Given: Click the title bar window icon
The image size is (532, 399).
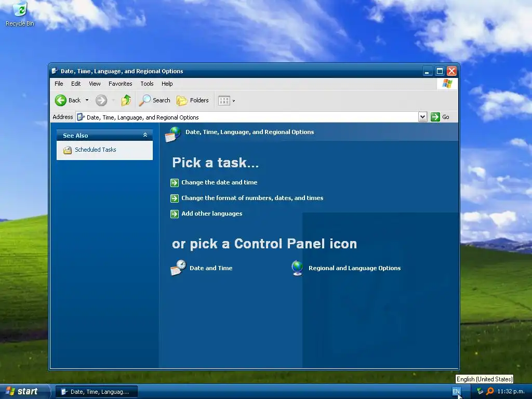Looking at the screenshot, I should click(x=54, y=71).
